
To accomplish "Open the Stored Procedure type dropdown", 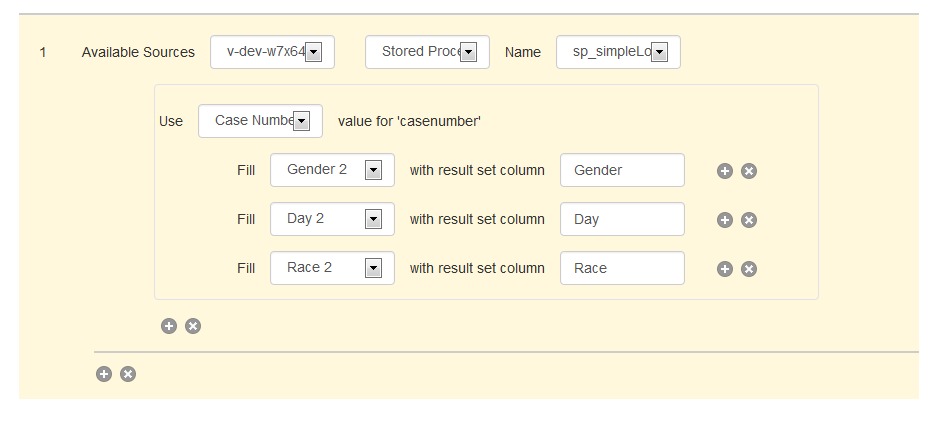I will [428, 52].
